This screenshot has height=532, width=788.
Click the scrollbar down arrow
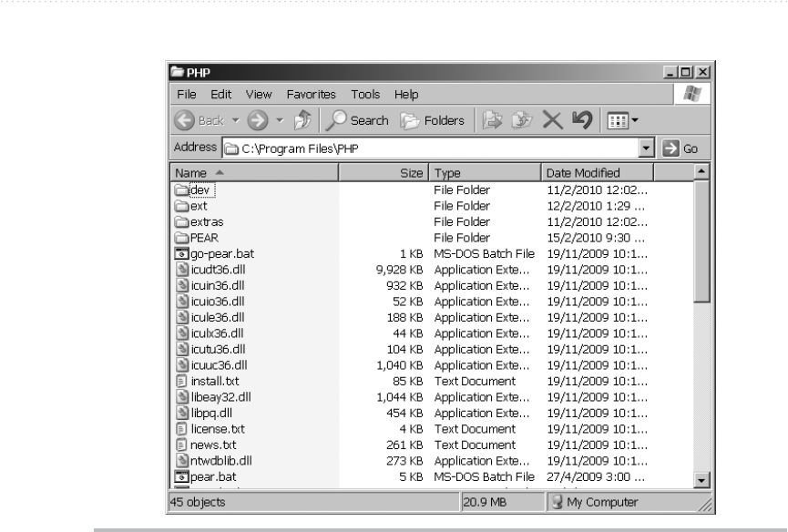(701, 480)
